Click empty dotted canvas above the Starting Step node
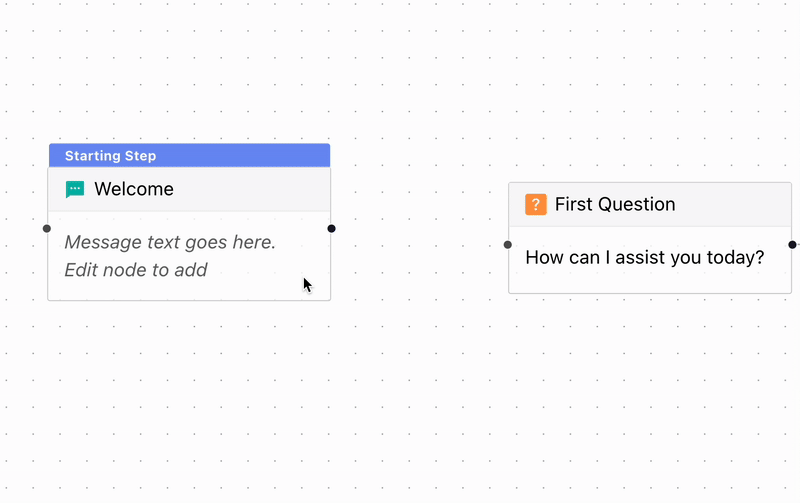 (x=189, y=77)
